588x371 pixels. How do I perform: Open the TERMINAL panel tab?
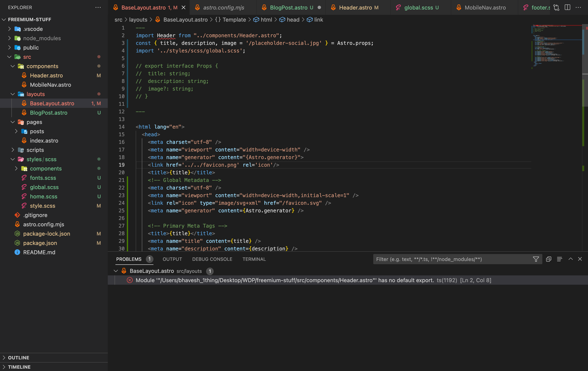point(254,259)
